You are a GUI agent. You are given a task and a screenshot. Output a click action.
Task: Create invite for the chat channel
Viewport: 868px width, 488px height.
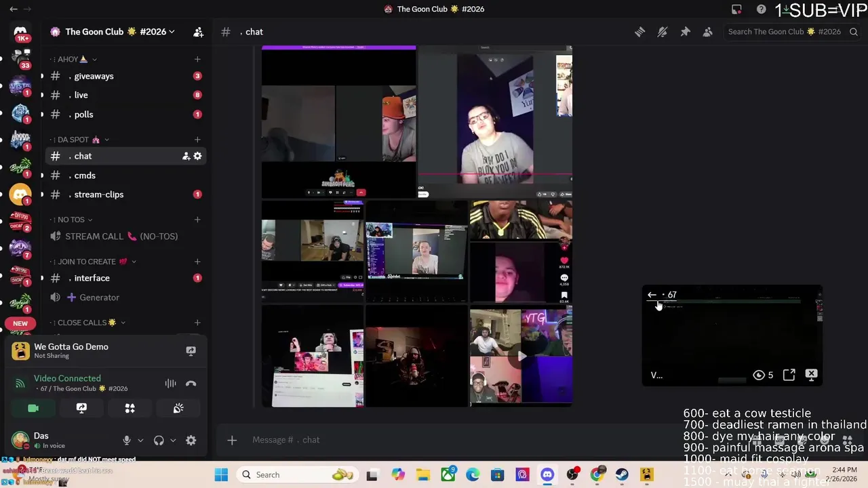coord(186,156)
